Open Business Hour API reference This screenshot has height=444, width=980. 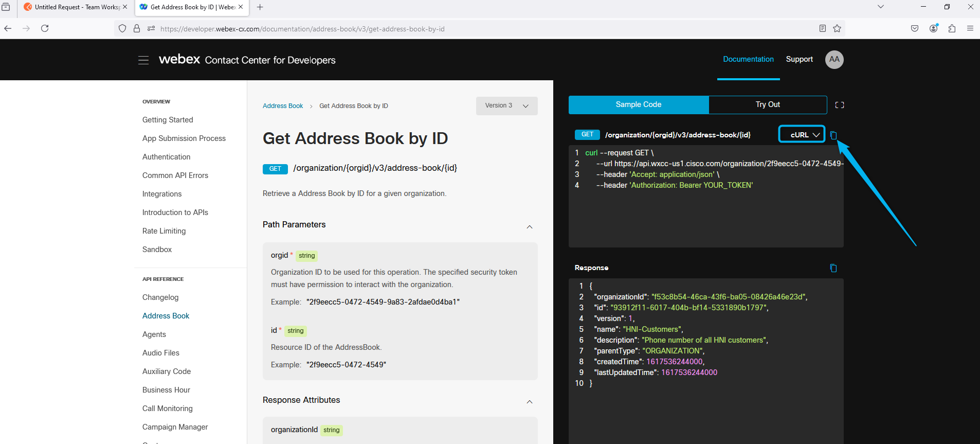pos(166,390)
